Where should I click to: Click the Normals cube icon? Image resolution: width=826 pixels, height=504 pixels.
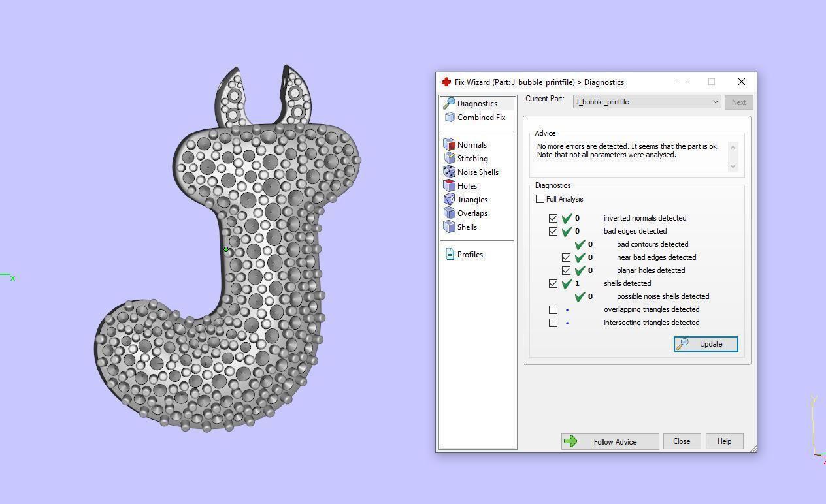point(449,145)
